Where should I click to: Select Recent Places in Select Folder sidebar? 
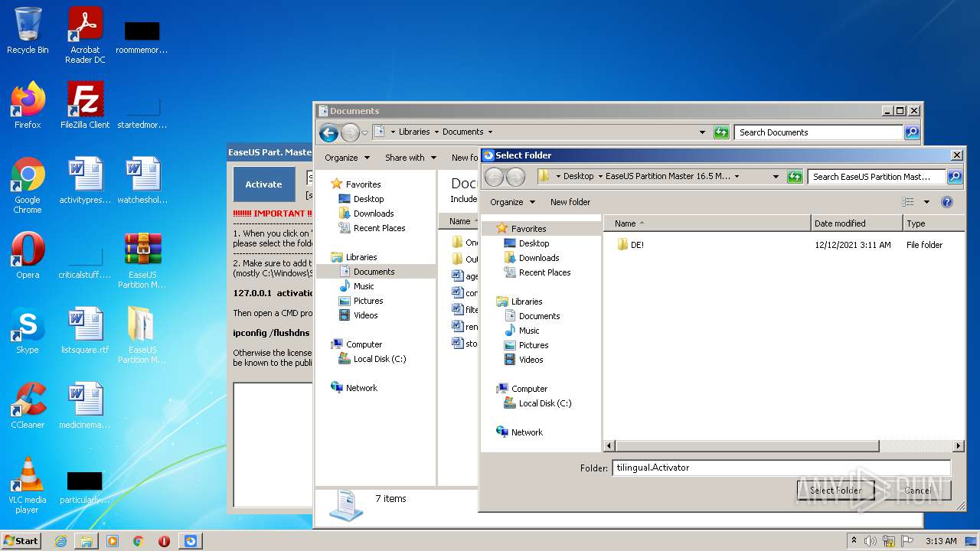pos(544,272)
